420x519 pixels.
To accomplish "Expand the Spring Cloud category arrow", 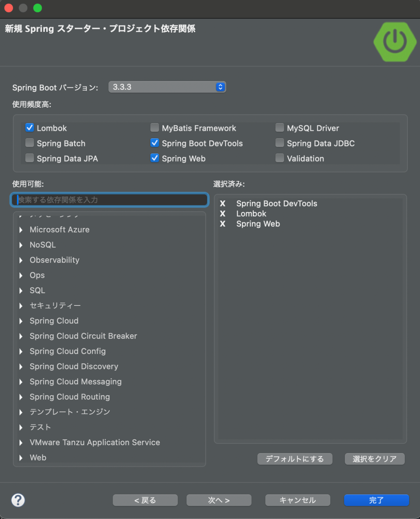I will tap(21, 321).
